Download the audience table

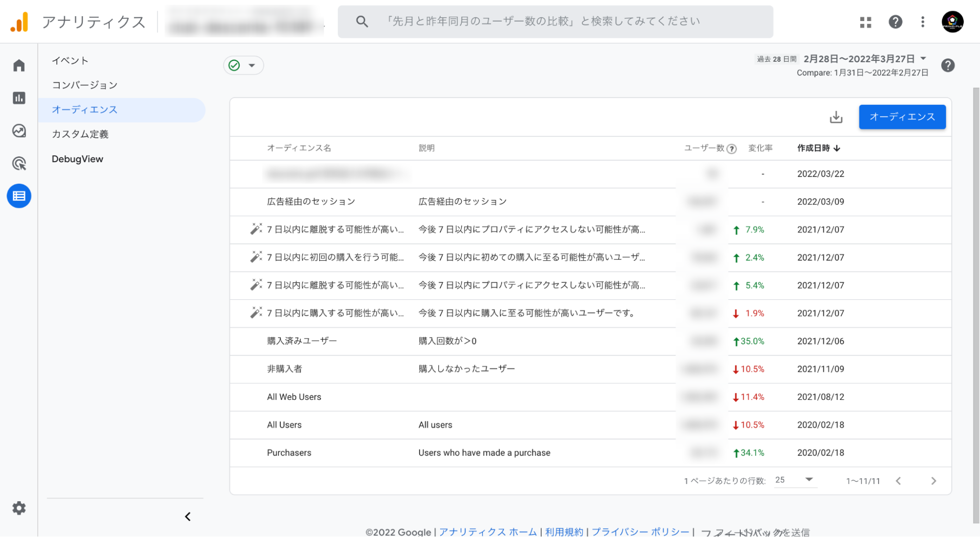836,117
